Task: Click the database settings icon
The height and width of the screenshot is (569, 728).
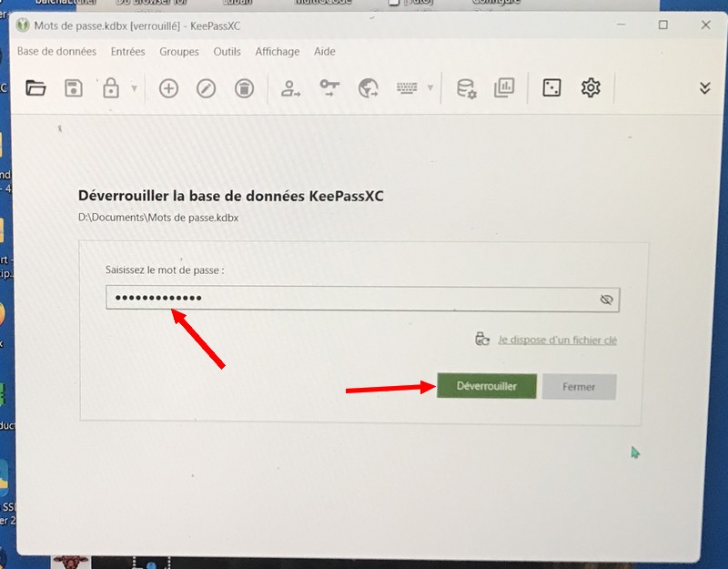Action: tap(466, 88)
